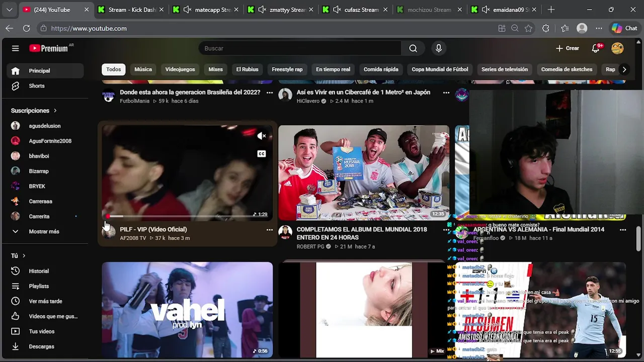Open the Copilot Chat button
Screen dimensions: 644x362
(x=624, y=29)
